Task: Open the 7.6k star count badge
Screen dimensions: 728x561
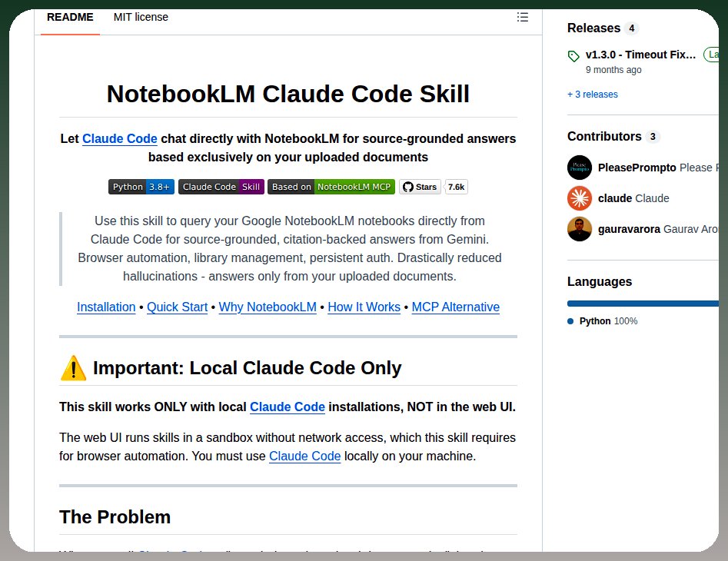Action: pyautogui.click(x=456, y=187)
